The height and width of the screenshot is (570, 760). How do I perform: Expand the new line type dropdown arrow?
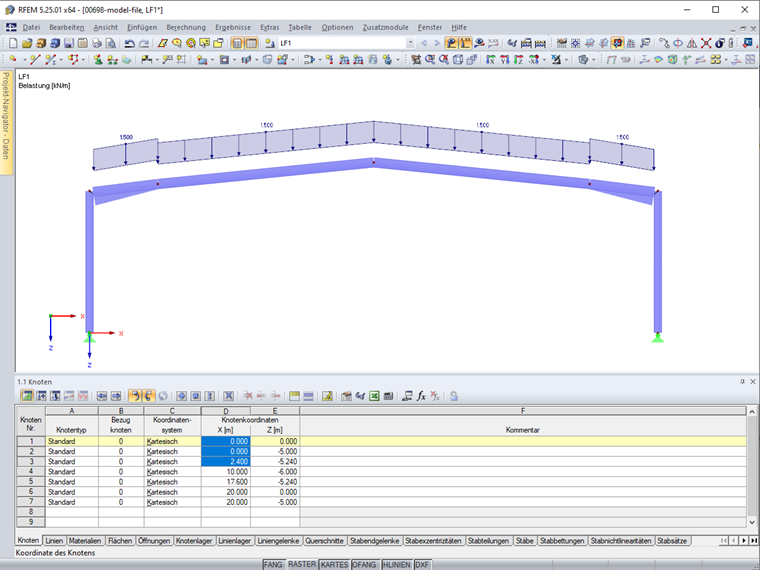pos(61,60)
